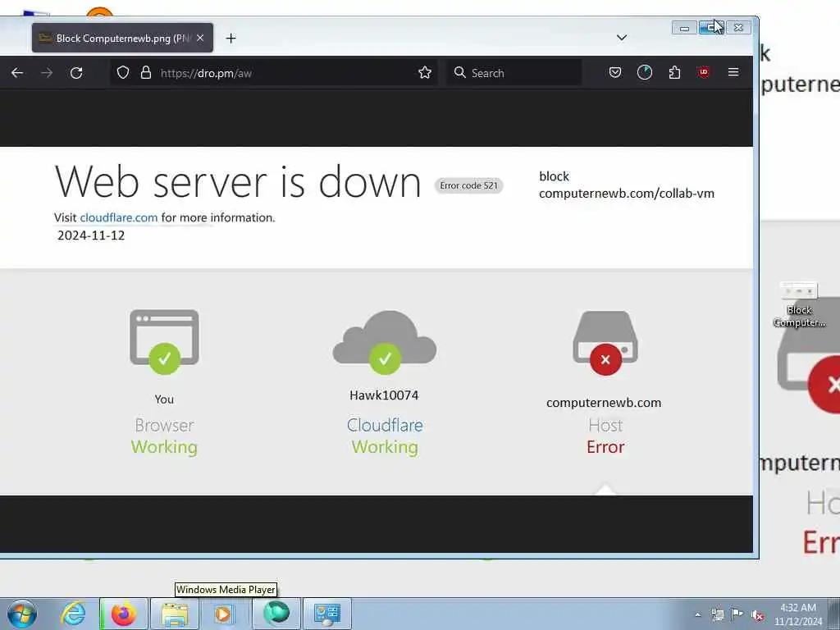Screen dimensions: 840x630
Task: Click the computernewb.com host name text
Action: pyautogui.click(x=604, y=403)
